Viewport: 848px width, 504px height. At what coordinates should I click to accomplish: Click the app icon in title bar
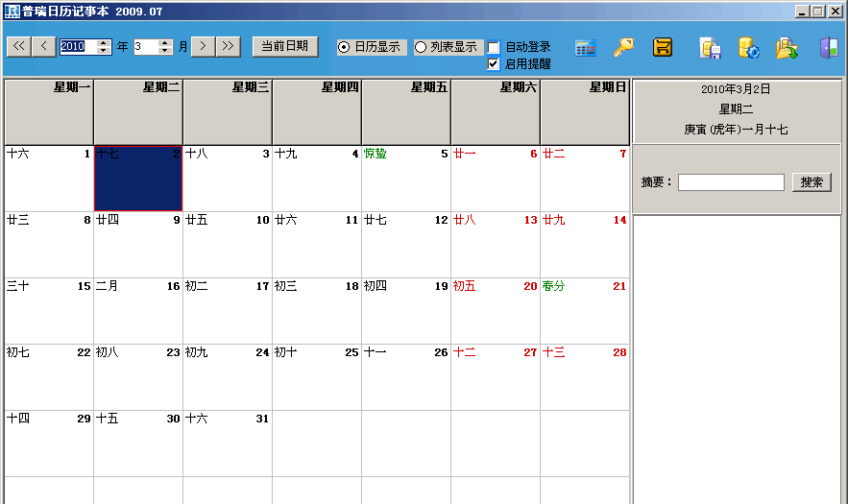pos(12,12)
